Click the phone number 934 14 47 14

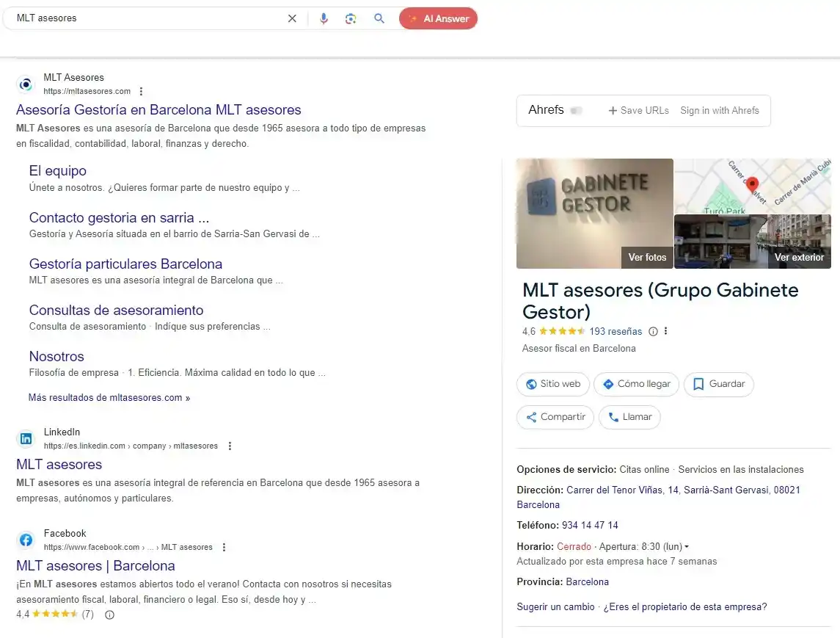click(x=590, y=526)
